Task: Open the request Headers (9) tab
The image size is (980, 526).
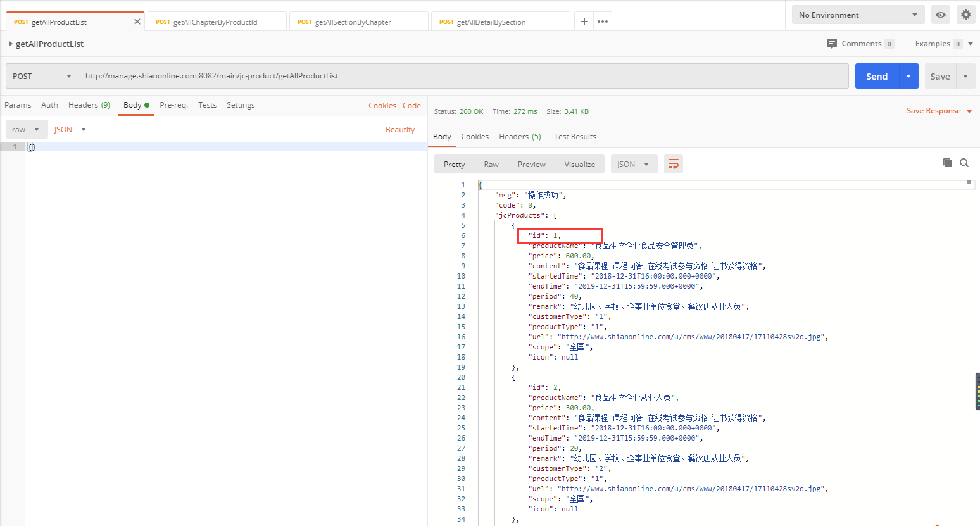Action: point(89,105)
